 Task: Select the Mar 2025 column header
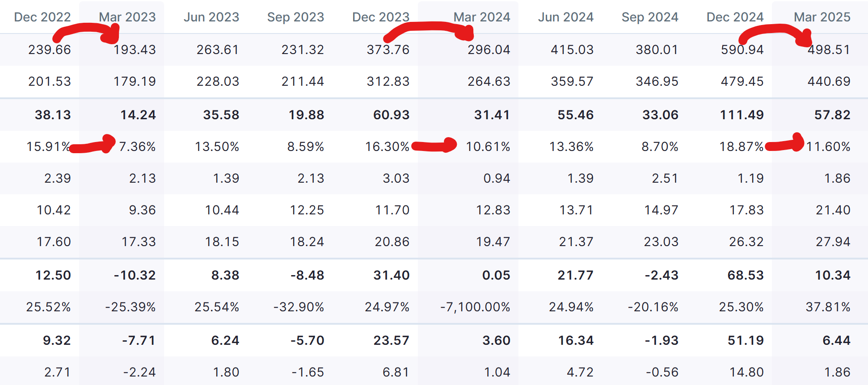[x=822, y=17]
